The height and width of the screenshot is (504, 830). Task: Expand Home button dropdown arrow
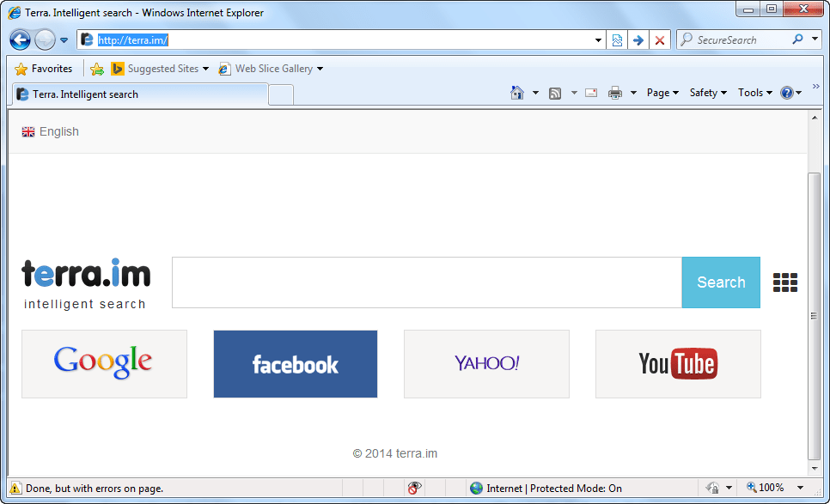tap(535, 93)
